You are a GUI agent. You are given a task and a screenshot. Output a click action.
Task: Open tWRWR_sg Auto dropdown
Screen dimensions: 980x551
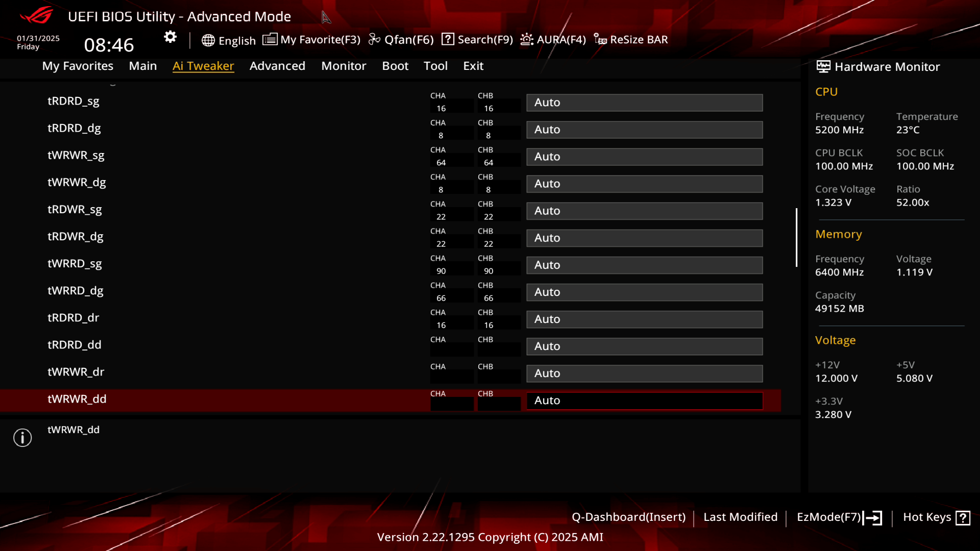coord(644,156)
